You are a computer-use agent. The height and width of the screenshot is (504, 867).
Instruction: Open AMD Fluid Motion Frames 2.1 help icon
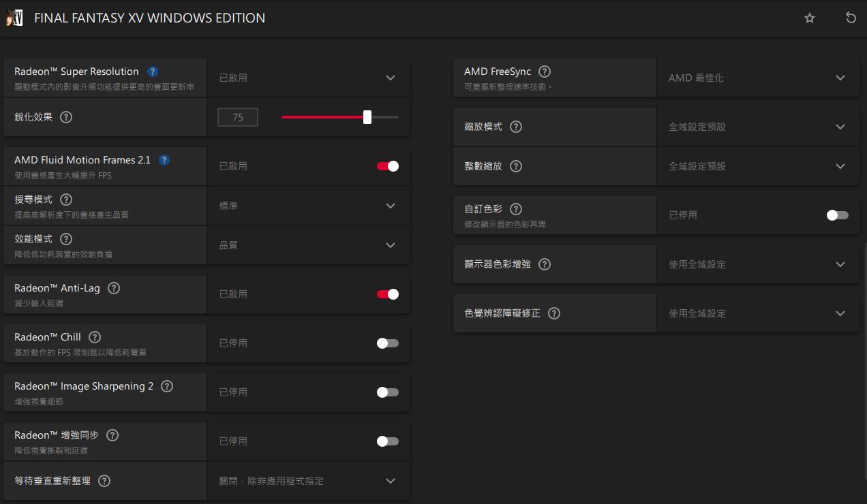point(164,160)
